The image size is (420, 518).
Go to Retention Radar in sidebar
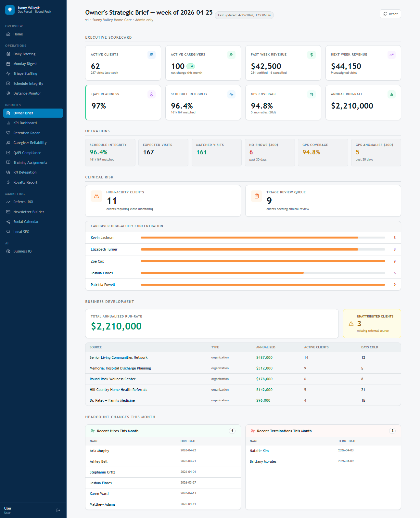click(26, 133)
